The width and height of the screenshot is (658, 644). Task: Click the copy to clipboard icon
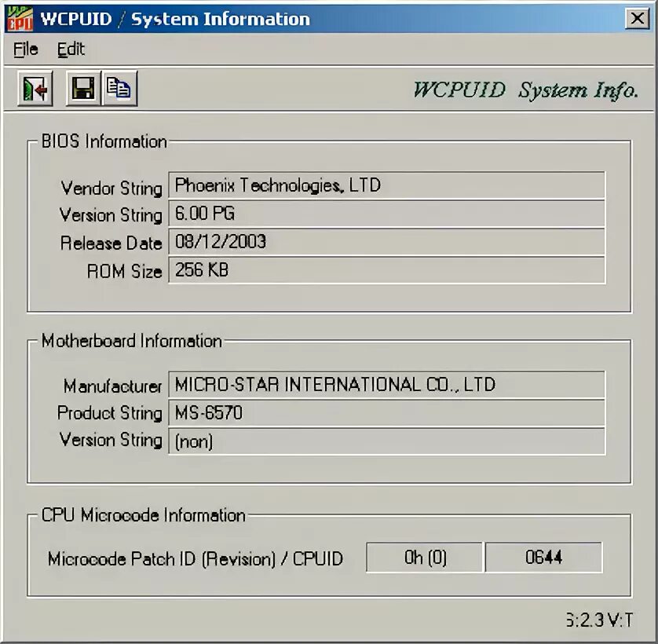coord(119,88)
